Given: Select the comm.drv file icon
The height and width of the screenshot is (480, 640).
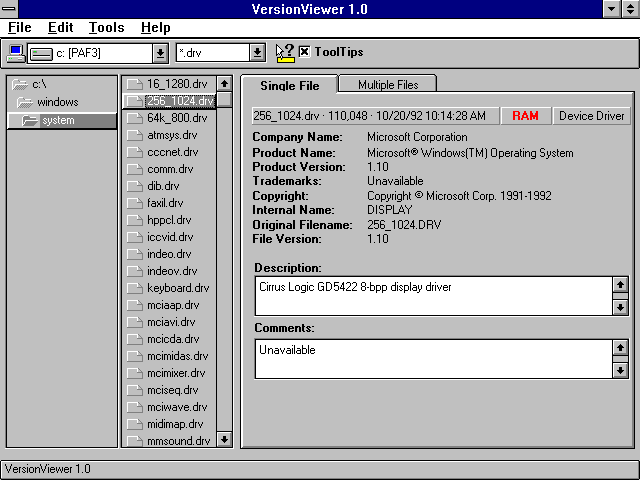Looking at the screenshot, I should pos(134,169).
